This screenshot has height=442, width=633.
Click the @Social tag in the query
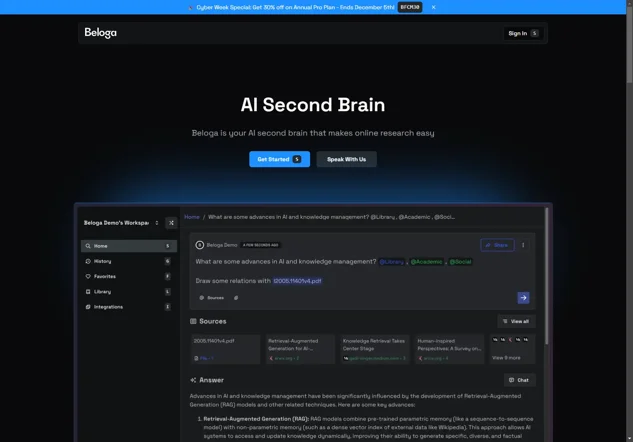[460, 262]
